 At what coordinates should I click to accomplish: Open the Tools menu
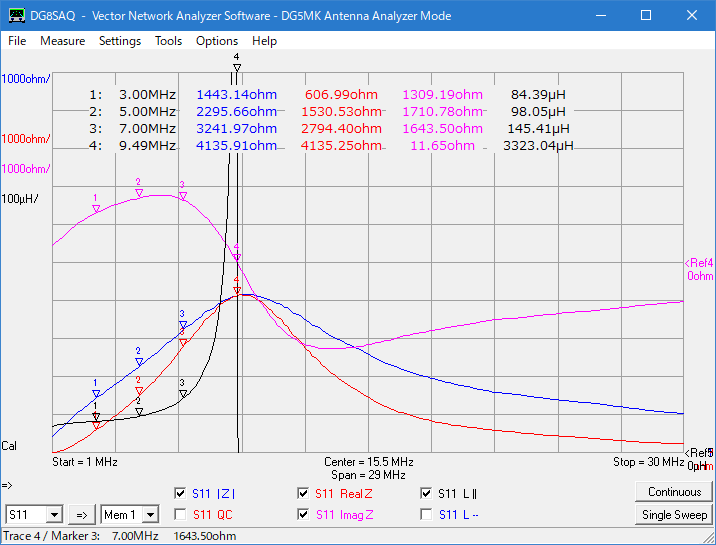point(168,41)
